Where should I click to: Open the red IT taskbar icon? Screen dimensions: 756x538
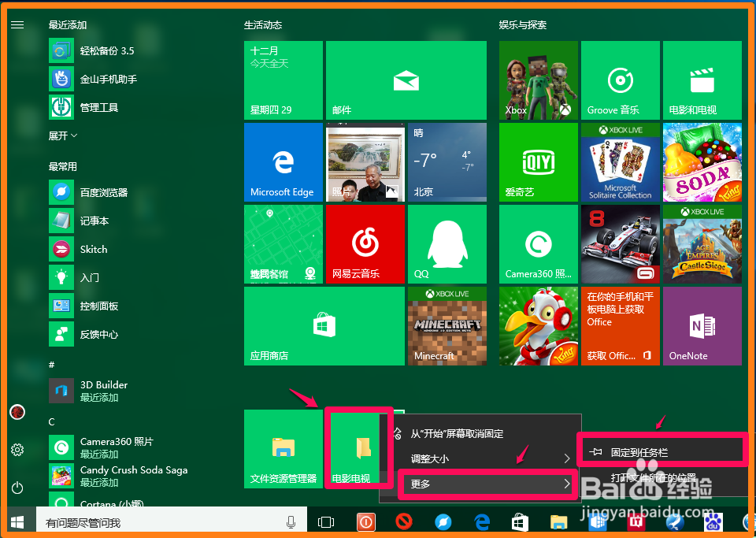point(636,522)
